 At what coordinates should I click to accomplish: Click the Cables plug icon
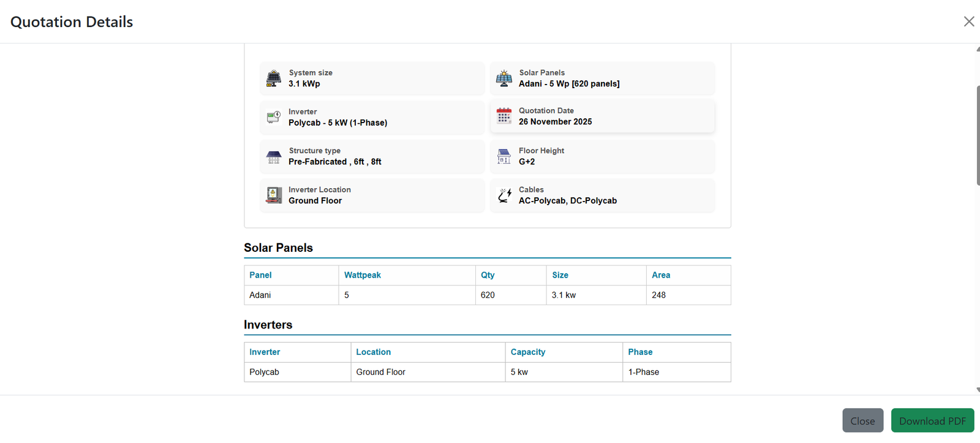[504, 195]
